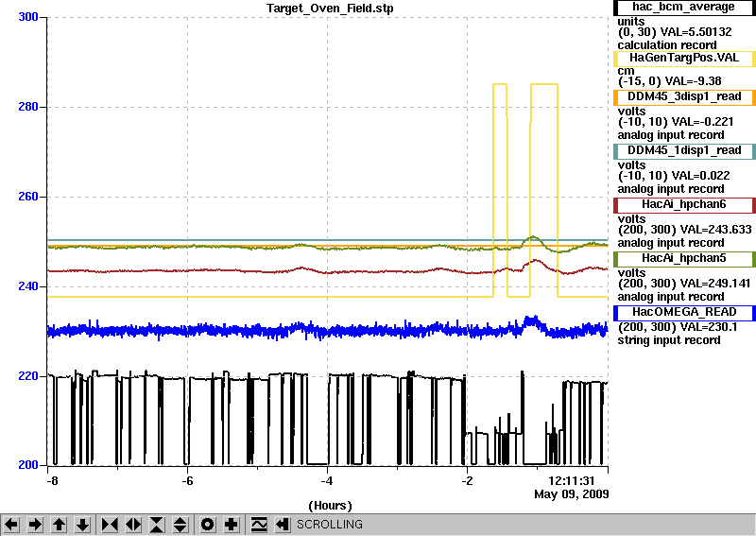Click the horizontal zoom-out diamond icon
The image size is (756, 536).
pyautogui.click(x=133, y=524)
